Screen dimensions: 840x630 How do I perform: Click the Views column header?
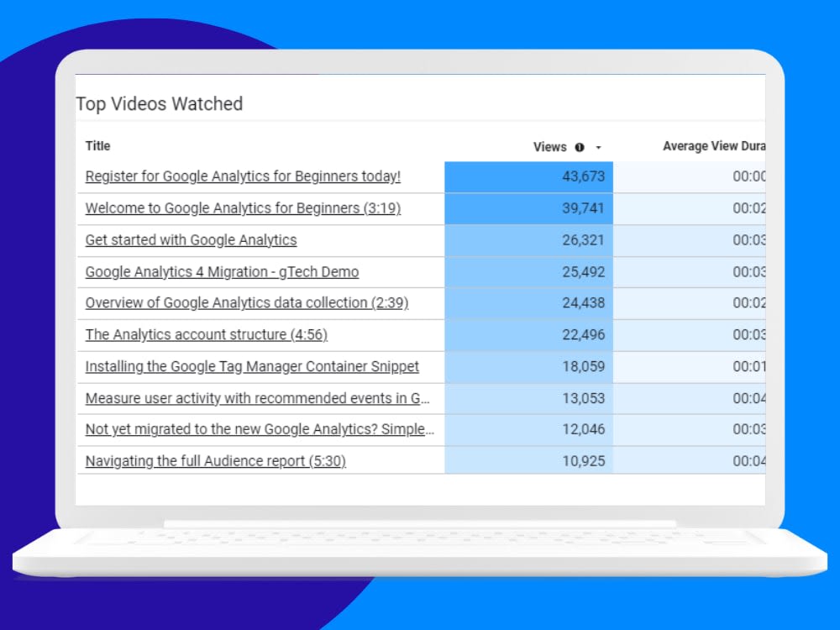[x=551, y=146]
